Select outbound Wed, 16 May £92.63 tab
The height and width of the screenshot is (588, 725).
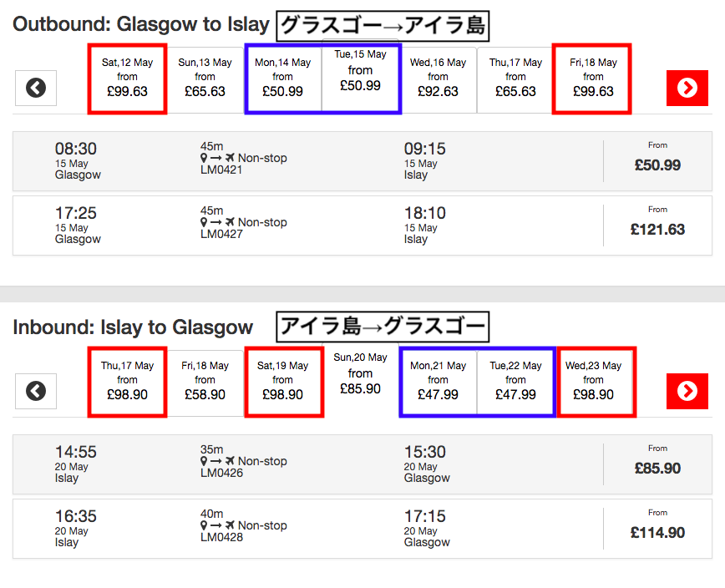438,78
